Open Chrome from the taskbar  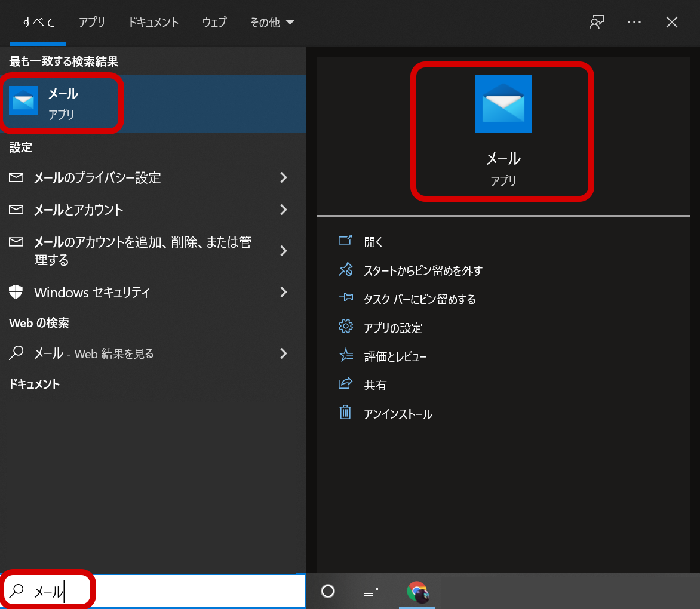[417, 591]
